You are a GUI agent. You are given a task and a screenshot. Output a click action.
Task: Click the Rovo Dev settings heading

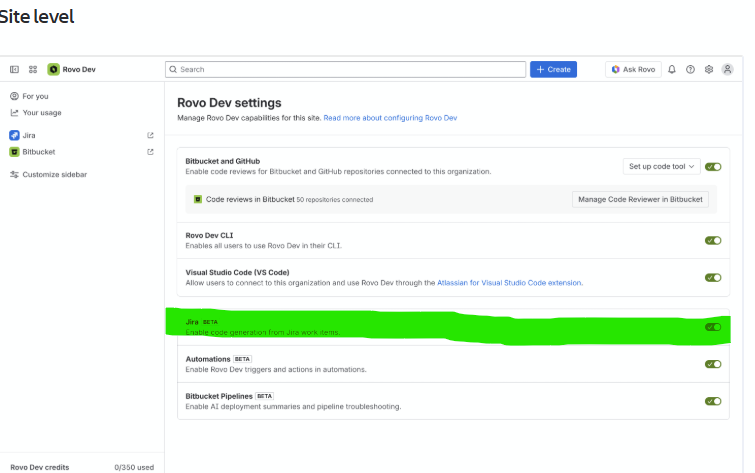click(229, 103)
